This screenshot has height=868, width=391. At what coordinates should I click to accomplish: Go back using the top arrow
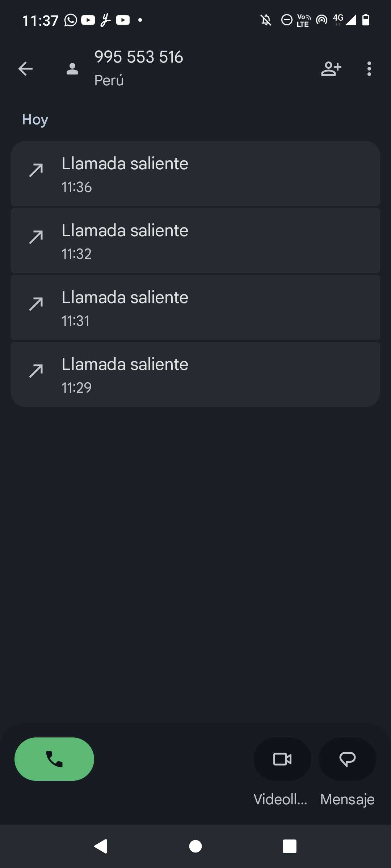(25, 69)
